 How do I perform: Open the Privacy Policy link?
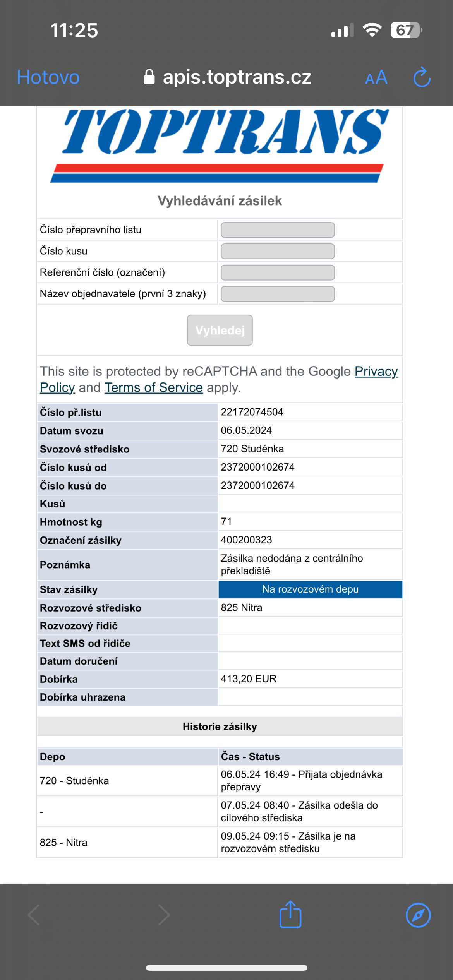pyautogui.click(x=376, y=372)
